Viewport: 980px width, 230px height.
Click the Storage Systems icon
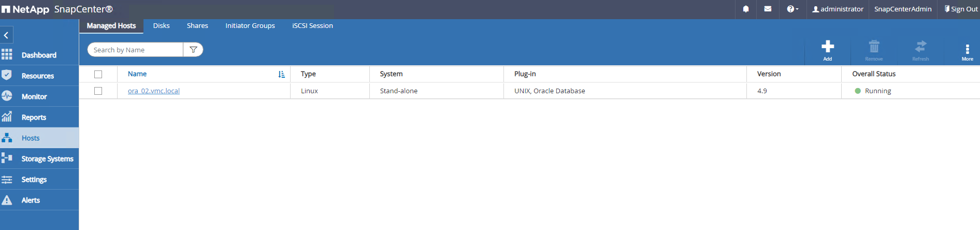[x=7, y=157]
